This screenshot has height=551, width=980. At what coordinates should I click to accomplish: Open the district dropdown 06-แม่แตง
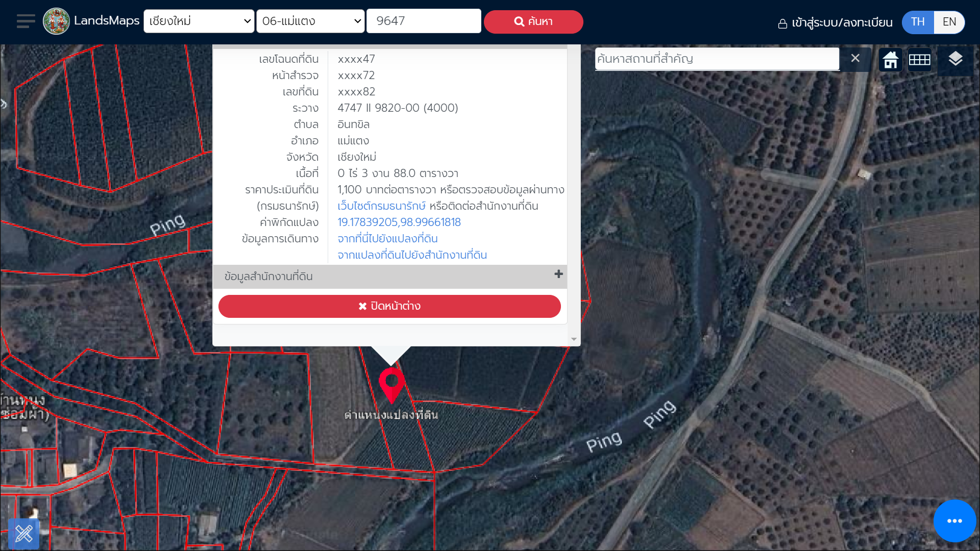pyautogui.click(x=310, y=21)
